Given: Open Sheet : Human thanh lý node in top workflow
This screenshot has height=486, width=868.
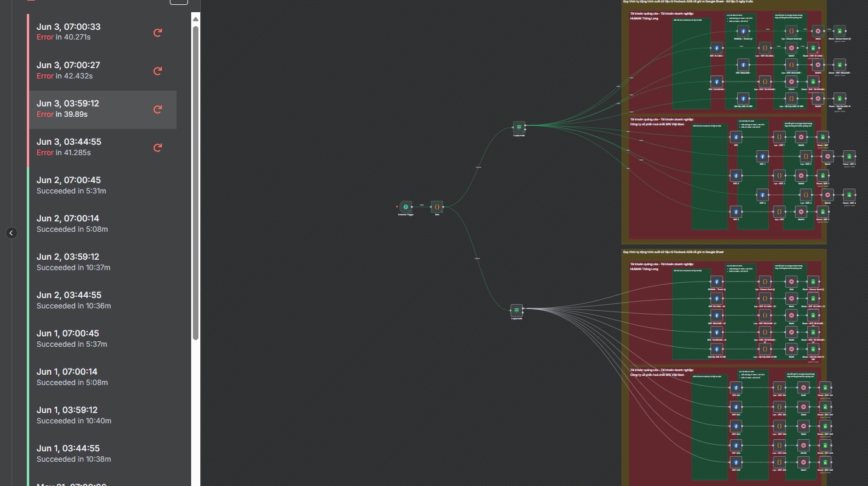Looking at the screenshot, I should tap(839, 31).
